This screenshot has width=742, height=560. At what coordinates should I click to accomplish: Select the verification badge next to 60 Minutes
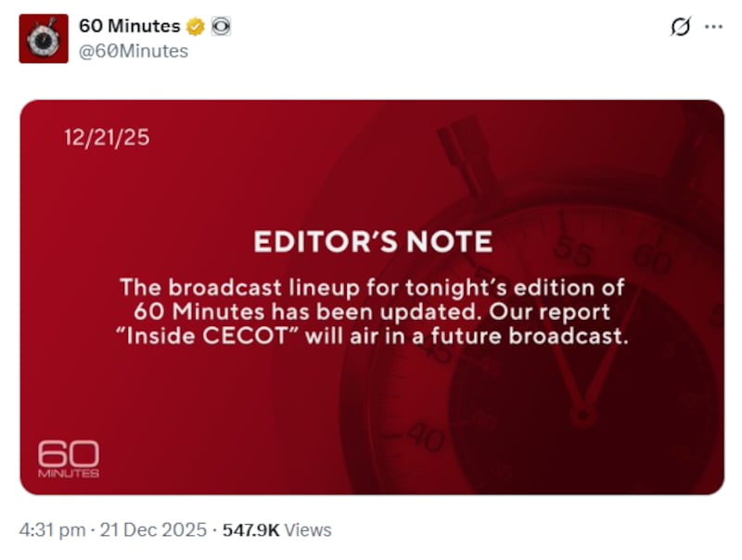[x=195, y=27]
